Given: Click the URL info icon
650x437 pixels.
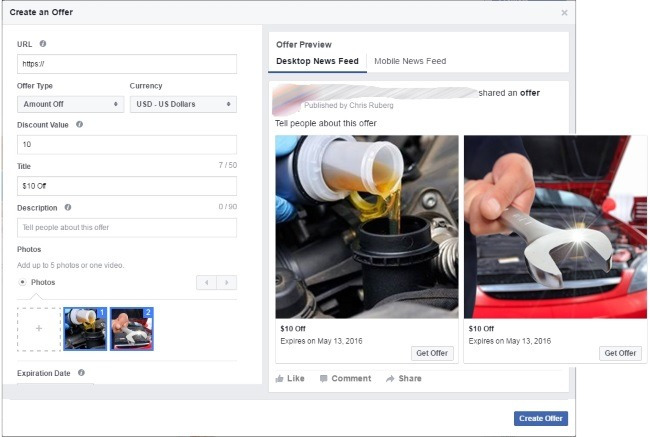Looking at the screenshot, I should [43, 44].
